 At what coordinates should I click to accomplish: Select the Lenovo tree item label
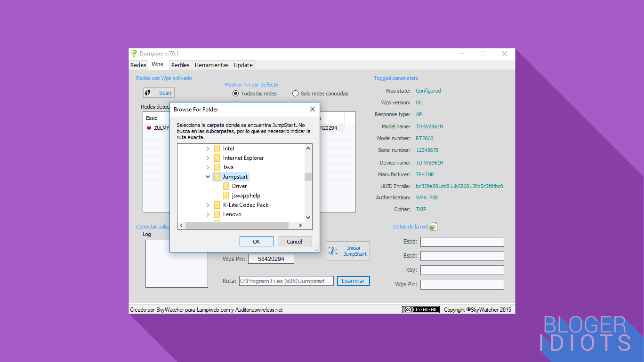pyautogui.click(x=232, y=214)
